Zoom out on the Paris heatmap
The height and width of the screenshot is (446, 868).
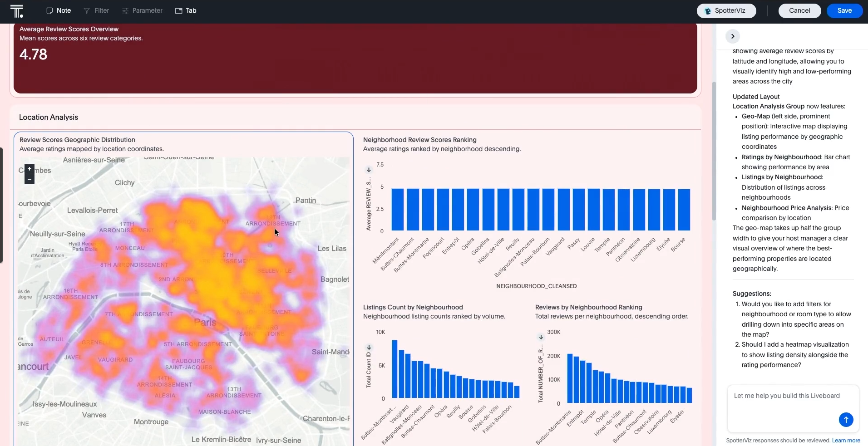pos(30,179)
